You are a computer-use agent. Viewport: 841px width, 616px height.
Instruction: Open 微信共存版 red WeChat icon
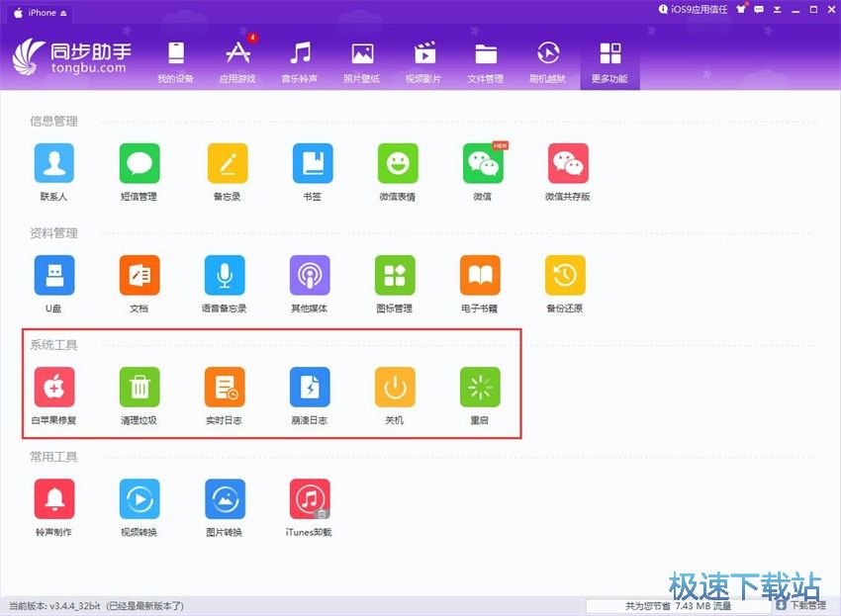pos(568,163)
